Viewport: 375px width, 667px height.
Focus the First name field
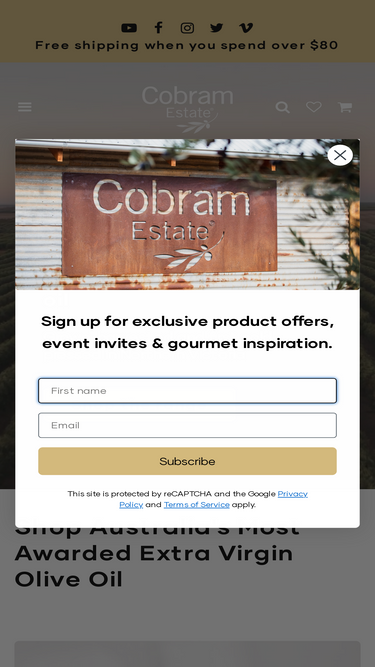coord(188,391)
